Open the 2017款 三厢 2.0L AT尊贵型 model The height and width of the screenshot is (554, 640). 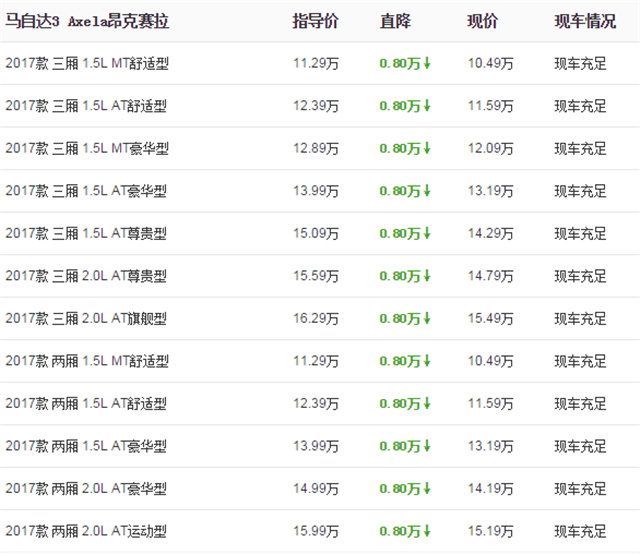click(x=86, y=276)
